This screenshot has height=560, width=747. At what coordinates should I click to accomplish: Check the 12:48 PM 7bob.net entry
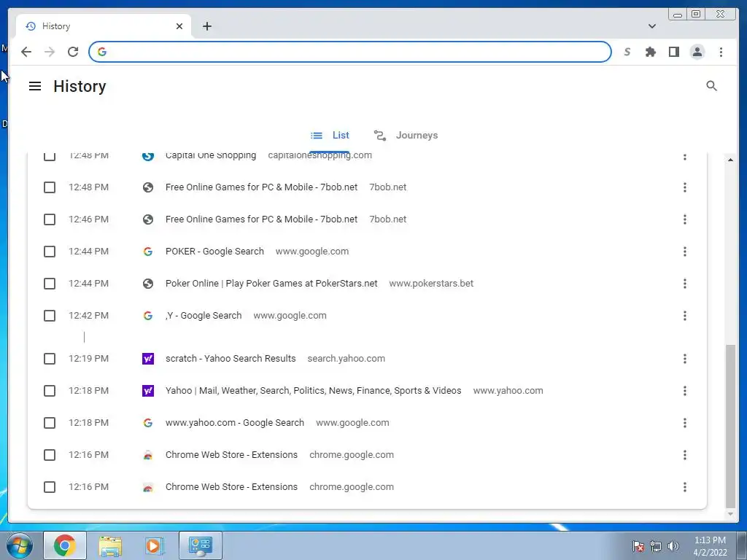pos(50,187)
